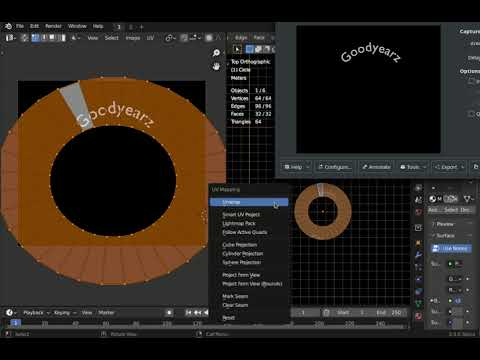Open UV editor Image menu

[133, 38]
